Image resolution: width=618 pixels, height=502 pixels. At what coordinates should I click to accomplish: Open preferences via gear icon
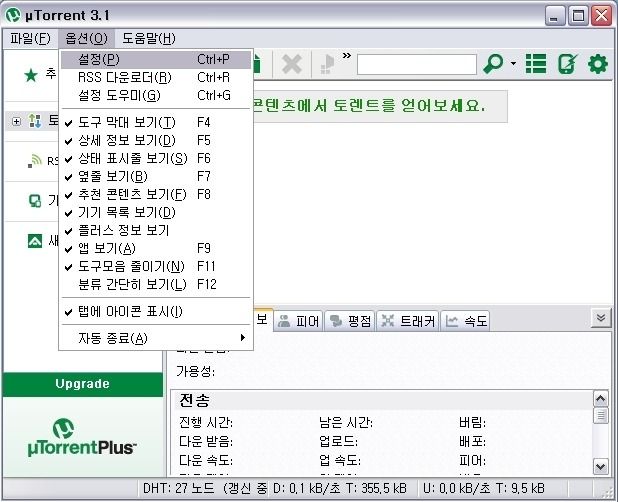point(598,63)
